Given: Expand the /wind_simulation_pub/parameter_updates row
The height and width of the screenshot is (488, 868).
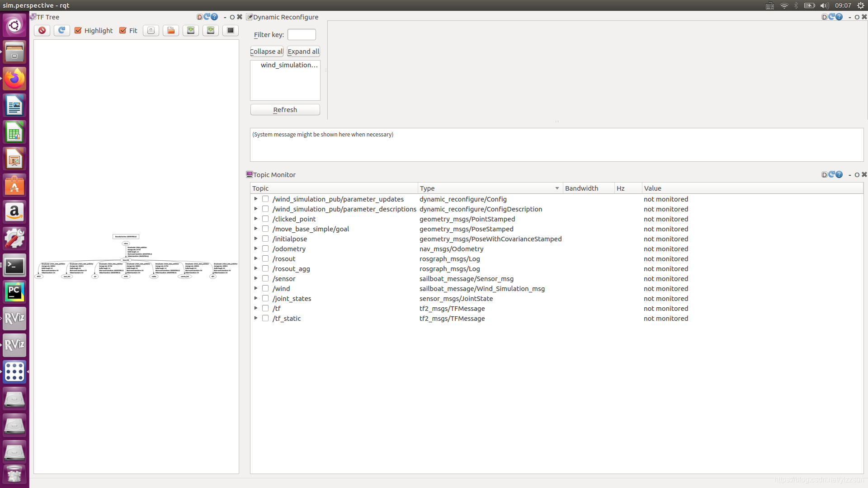Looking at the screenshot, I should [x=256, y=199].
